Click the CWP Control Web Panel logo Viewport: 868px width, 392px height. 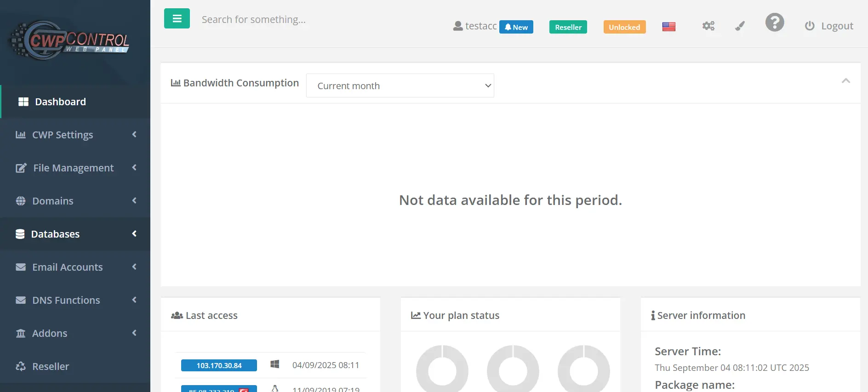point(70,40)
